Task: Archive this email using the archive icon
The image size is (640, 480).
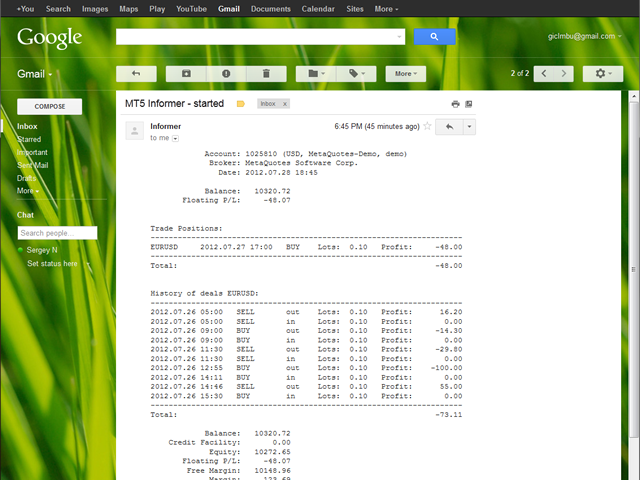Action: pyautogui.click(x=186, y=74)
